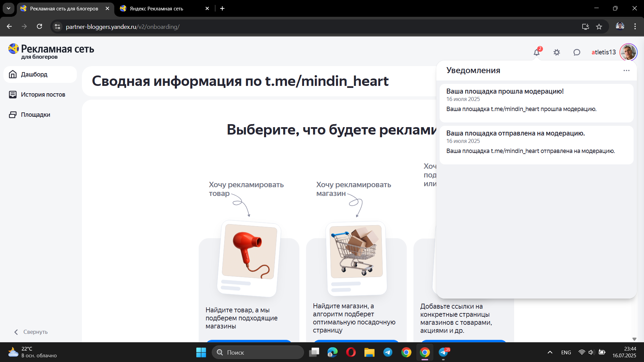Launch Microsoft Edge from taskbar
The height and width of the screenshot is (362, 644).
pyautogui.click(x=332, y=352)
